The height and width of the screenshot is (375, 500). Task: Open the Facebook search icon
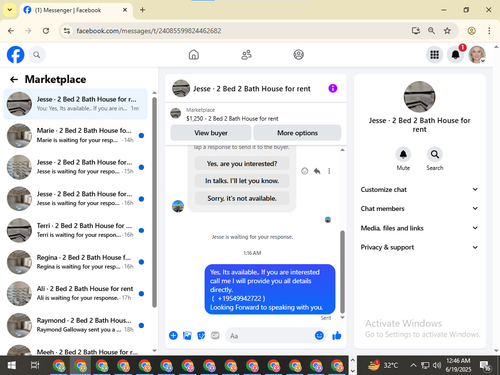pyautogui.click(x=37, y=55)
